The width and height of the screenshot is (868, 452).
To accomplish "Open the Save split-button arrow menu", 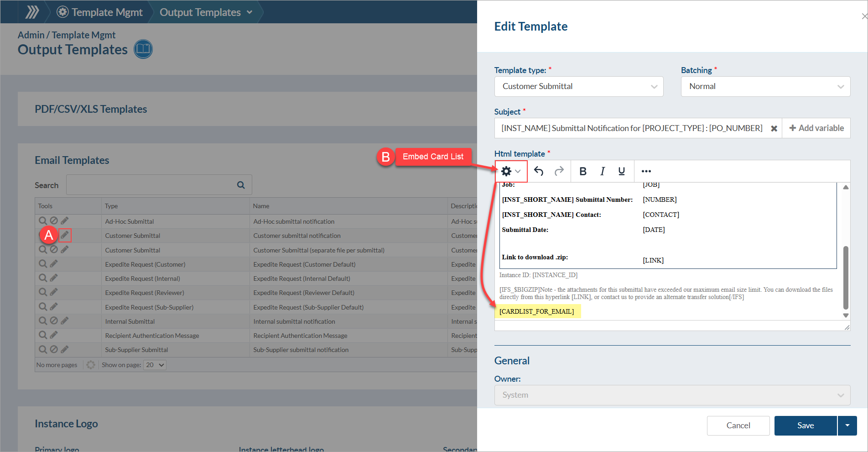I will click(x=847, y=426).
